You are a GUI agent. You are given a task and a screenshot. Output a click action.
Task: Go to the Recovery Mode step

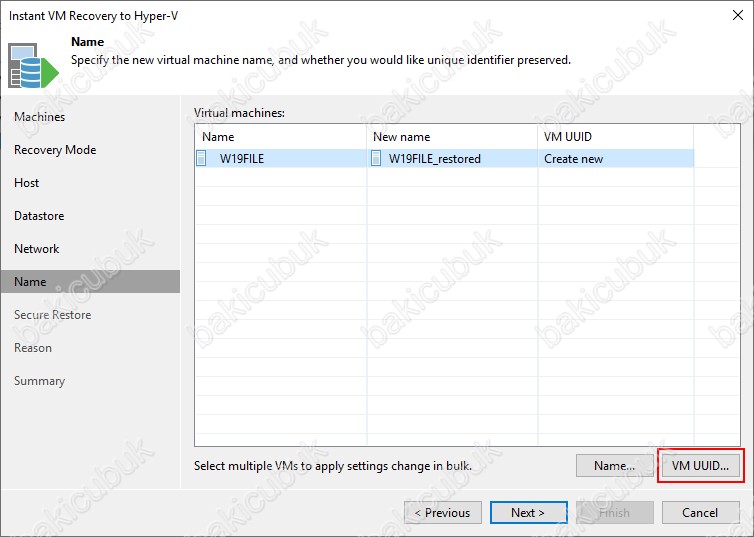(55, 150)
